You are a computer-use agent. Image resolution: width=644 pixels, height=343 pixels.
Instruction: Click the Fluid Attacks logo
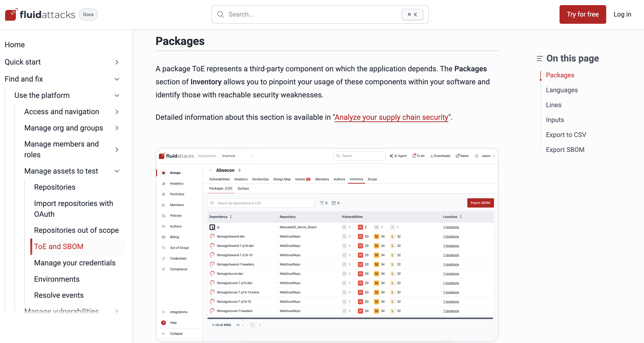(40, 14)
